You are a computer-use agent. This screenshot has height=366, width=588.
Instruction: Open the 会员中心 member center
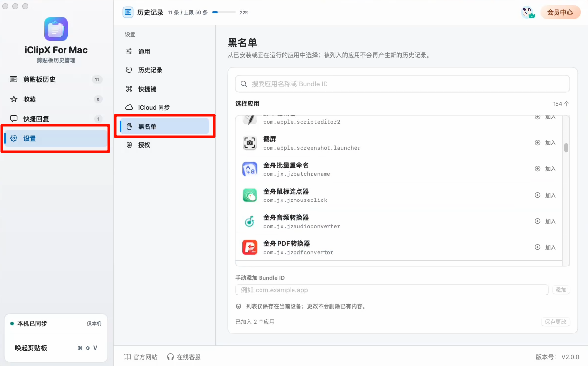click(x=560, y=12)
